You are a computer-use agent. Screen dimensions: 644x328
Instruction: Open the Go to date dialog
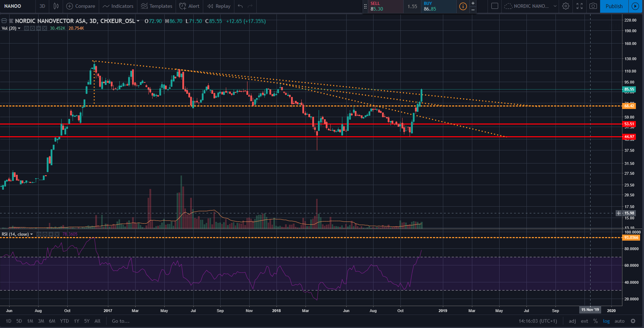(121, 321)
